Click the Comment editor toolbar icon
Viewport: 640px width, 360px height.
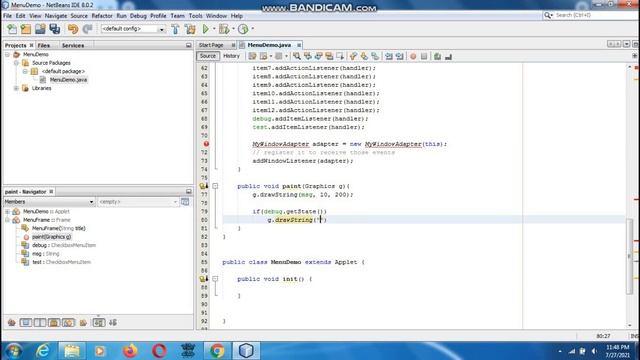(x=438, y=56)
